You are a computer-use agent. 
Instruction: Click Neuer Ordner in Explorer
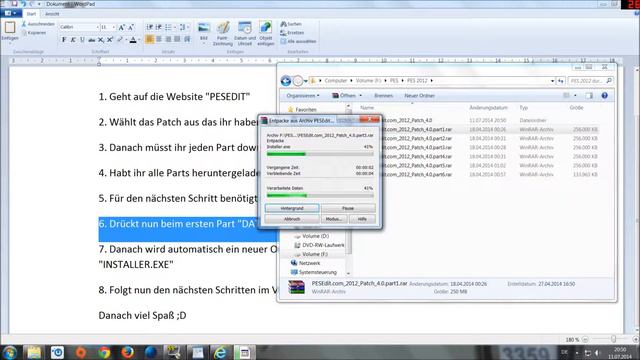pos(420,96)
